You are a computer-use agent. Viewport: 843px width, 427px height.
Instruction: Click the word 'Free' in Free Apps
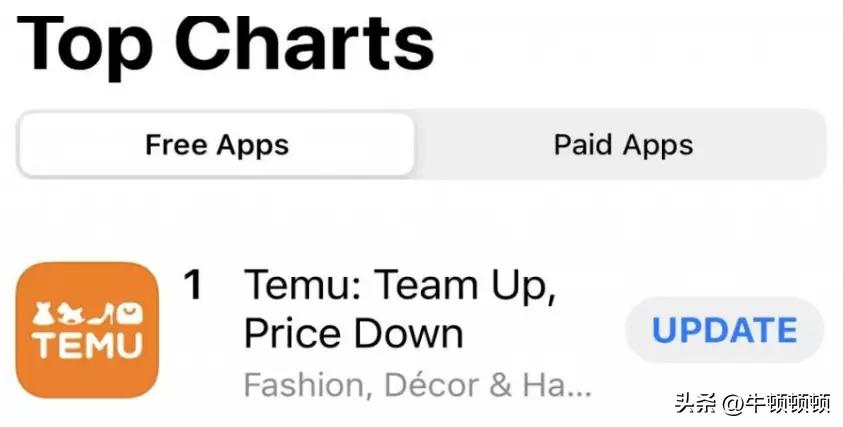click(176, 145)
